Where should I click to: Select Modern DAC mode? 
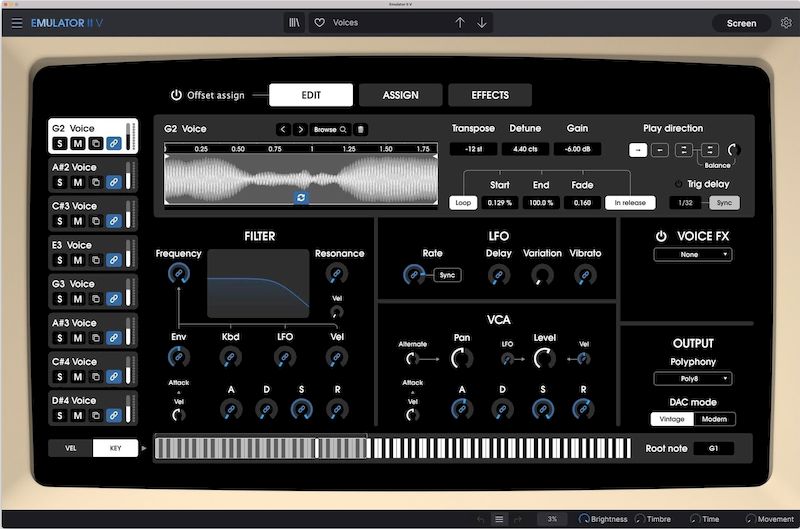pyautogui.click(x=714, y=419)
